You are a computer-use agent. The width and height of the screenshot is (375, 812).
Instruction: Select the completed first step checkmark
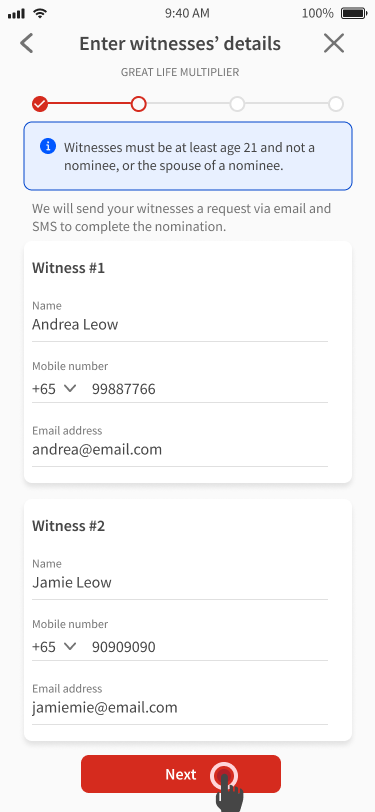point(40,104)
